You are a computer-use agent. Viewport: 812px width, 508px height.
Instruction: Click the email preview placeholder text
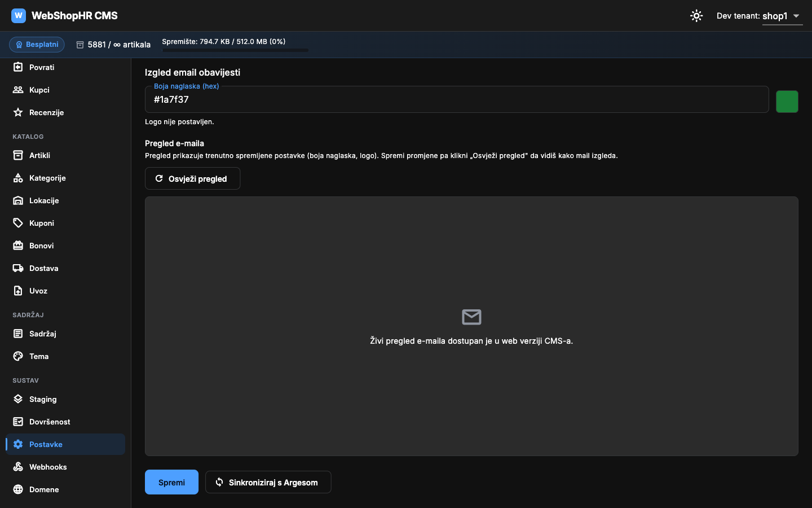point(471,341)
